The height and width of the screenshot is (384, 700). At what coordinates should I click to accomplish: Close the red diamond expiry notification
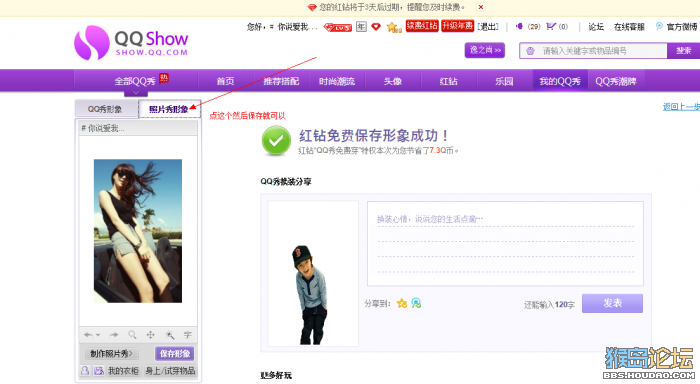point(481,7)
